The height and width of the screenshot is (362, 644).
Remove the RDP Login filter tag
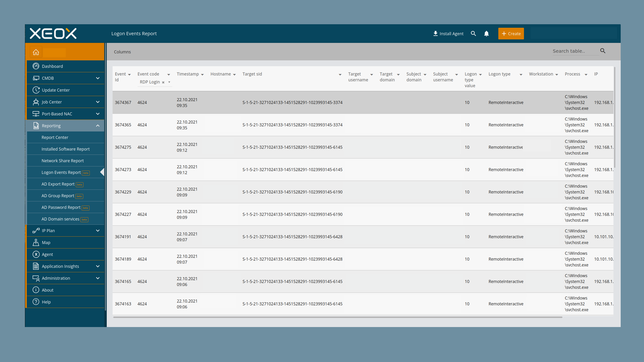pos(163,82)
